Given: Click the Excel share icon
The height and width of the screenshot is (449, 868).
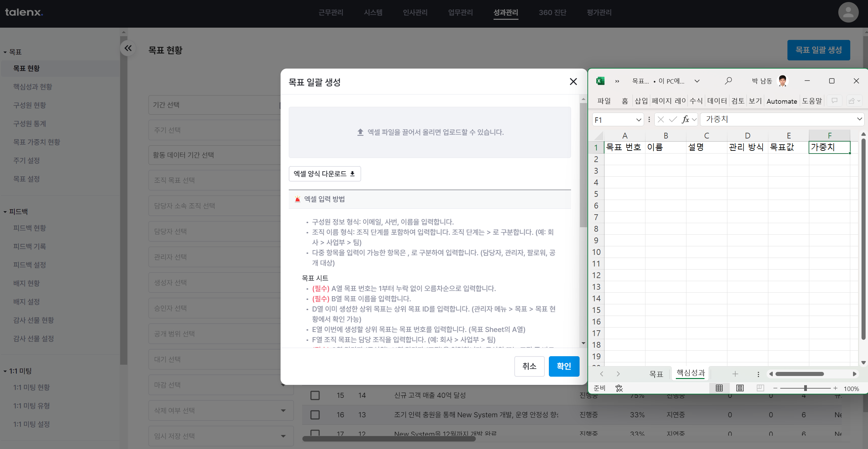Looking at the screenshot, I should point(852,101).
